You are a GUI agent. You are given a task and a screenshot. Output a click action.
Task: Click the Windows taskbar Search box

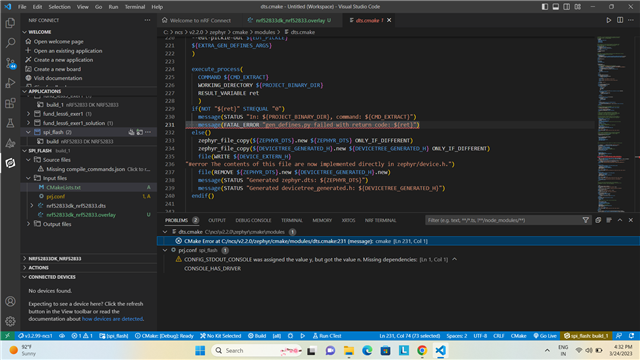(256, 350)
